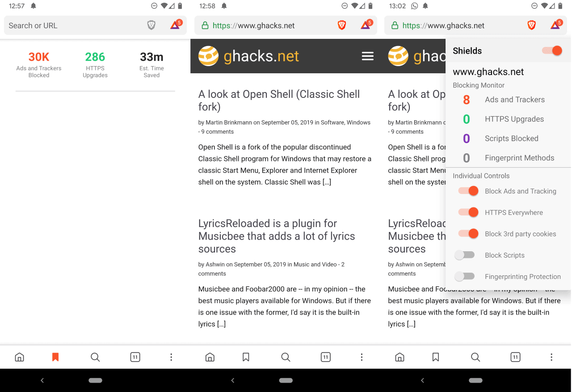Tap Brave Rewards icon in right screenshot

coord(556,25)
